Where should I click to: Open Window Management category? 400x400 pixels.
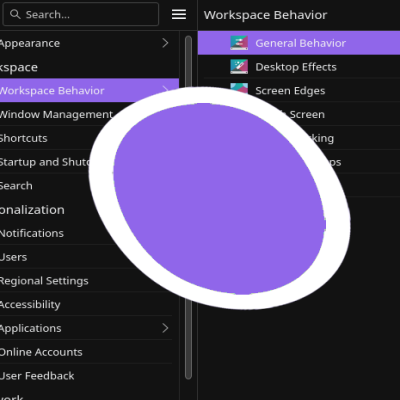[x=56, y=114]
